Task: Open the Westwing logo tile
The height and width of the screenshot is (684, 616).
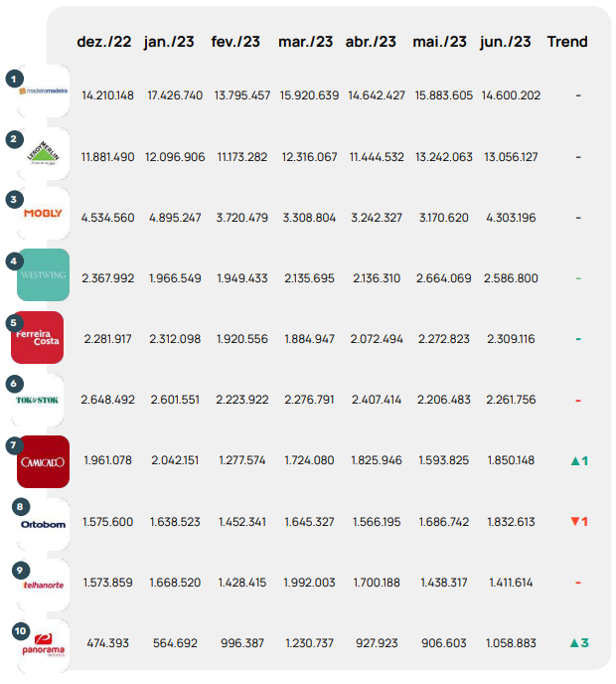Action: coord(44,275)
